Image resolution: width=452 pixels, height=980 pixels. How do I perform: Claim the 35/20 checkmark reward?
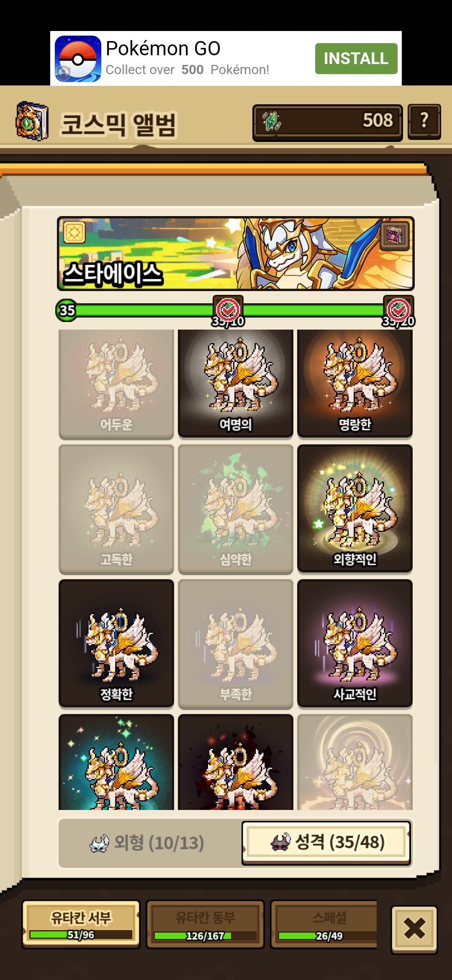(398, 310)
